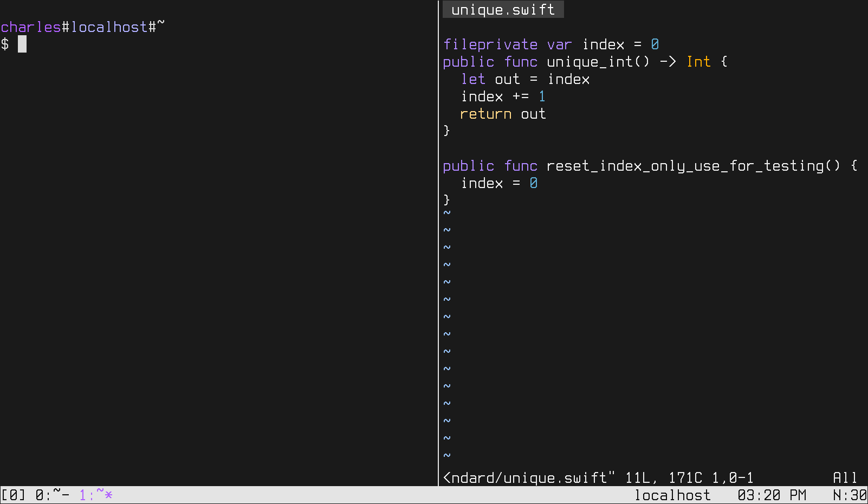This screenshot has height=504, width=868.
Task: Click the shell prompt cursor block
Action: [22, 44]
